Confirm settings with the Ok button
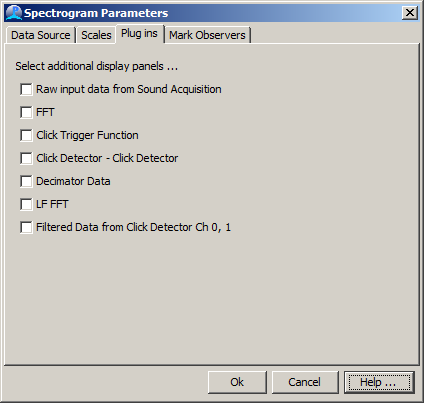Screen dimensions: 424x403 click(237, 382)
